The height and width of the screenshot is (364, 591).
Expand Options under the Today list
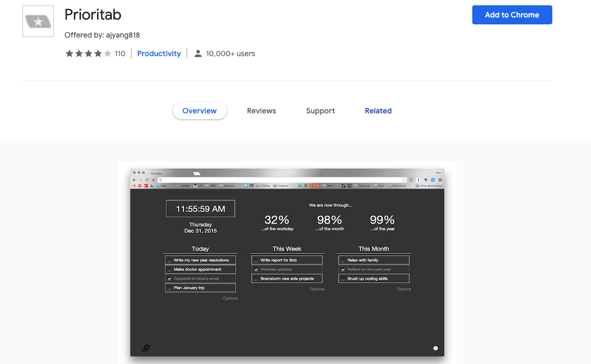tap(230, 298)
